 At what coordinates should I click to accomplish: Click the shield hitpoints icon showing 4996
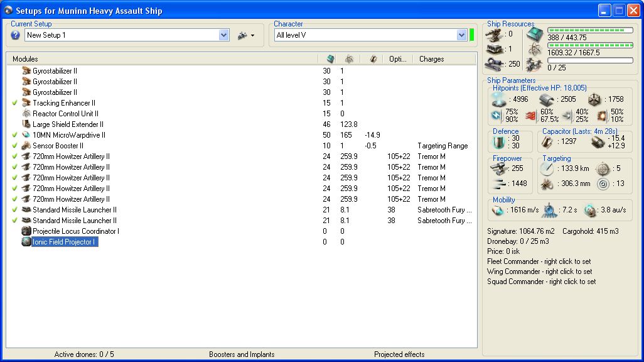[499, 99]
